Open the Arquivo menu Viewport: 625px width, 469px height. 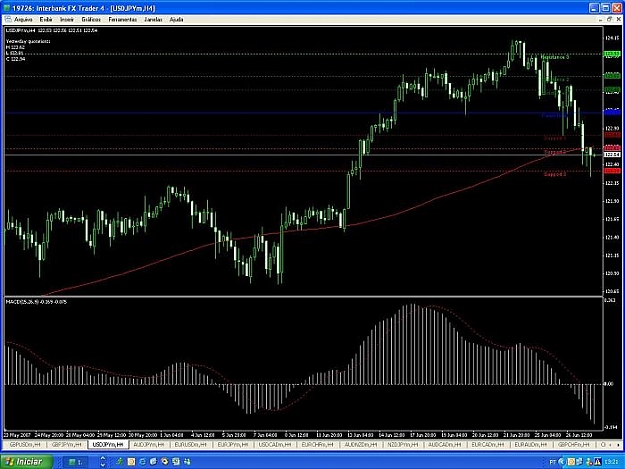(x=23, y=19)
